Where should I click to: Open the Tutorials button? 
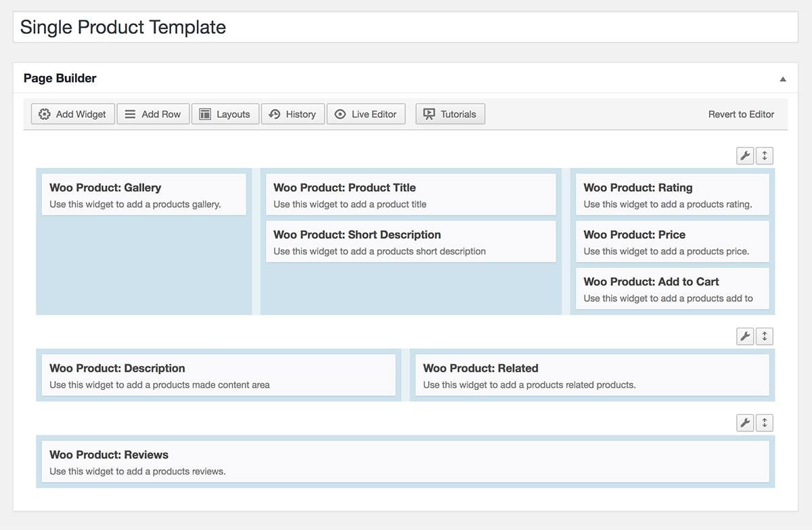(451, 114)
